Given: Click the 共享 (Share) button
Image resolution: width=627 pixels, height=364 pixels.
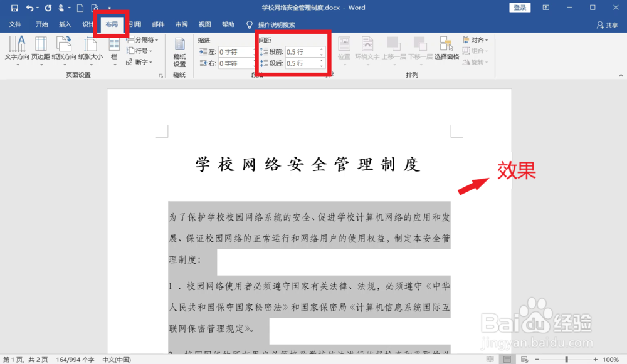Looking at the screenshot, I should pyautogui.click(x=608, y=24).
